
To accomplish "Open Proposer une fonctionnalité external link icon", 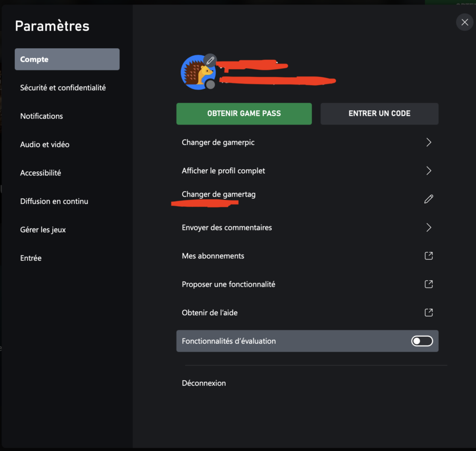I will click(x=428, y=284).
